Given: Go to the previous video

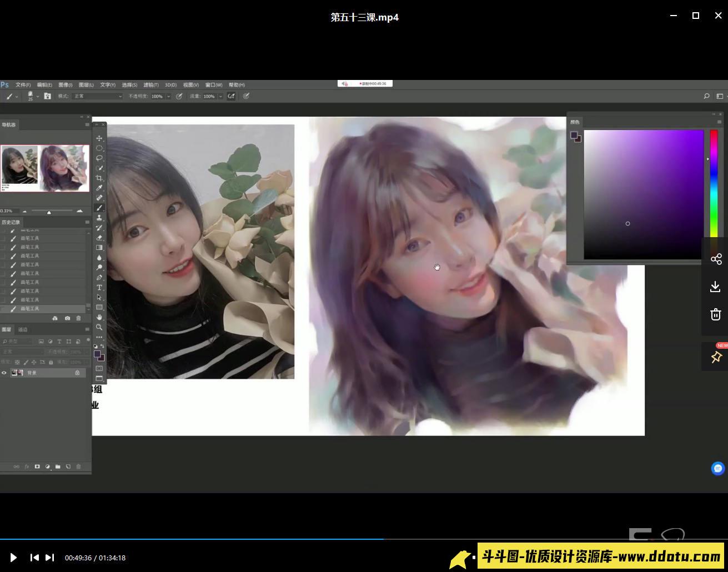Looking at the screenshot, I should tap(34, 558).
